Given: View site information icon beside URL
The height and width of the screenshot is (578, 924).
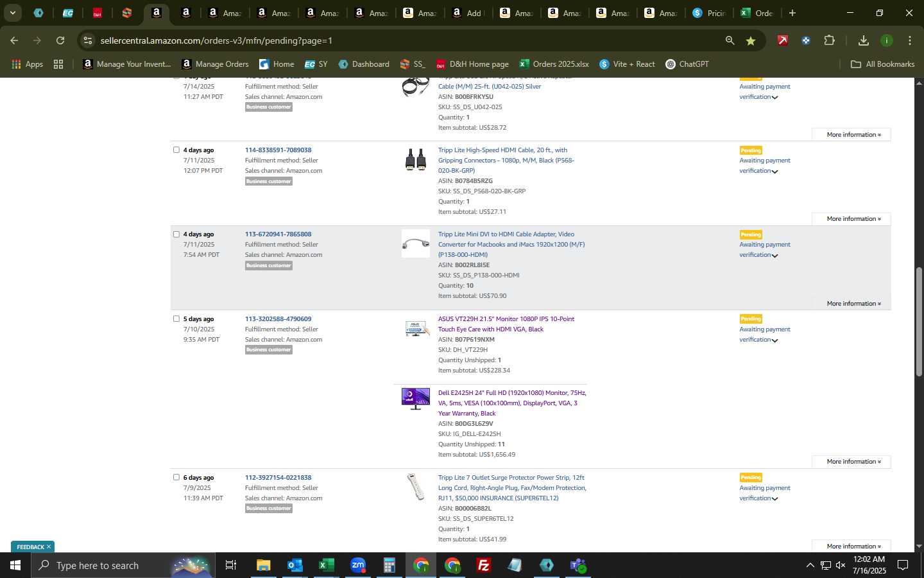Looking at the screenshot, I should pos(88,40).
